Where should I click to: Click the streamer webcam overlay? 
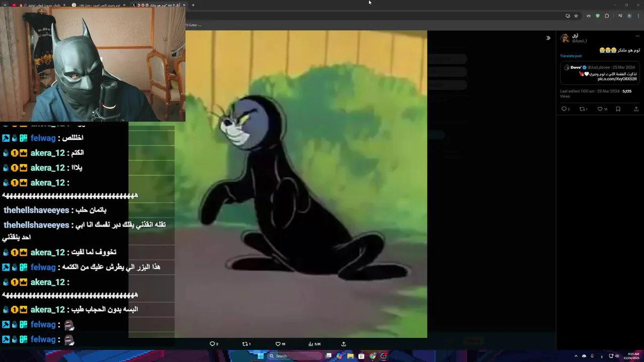click(x=93, y=64)
